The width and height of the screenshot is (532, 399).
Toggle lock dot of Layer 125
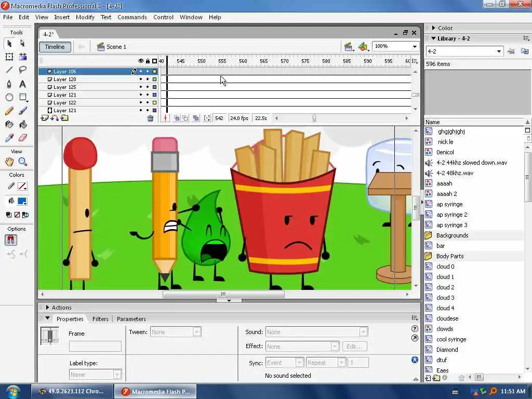pyautogui.click(x=148, y=87)
